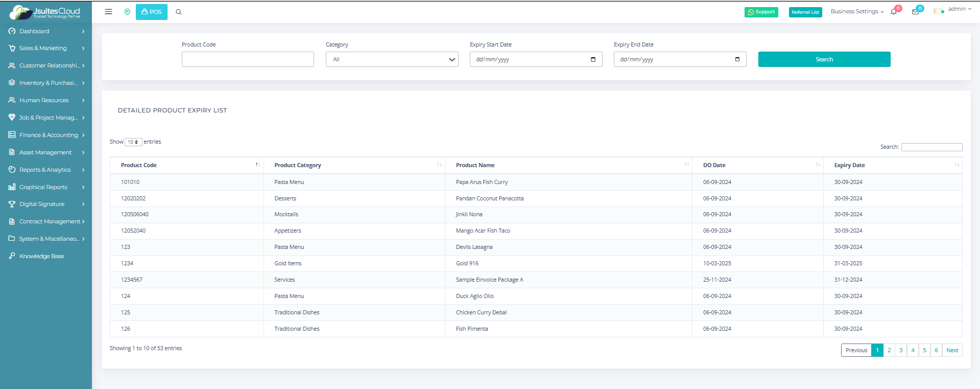Click the Product Code input field
Viewport: 980px width, 389px height.
pos(248,59)
